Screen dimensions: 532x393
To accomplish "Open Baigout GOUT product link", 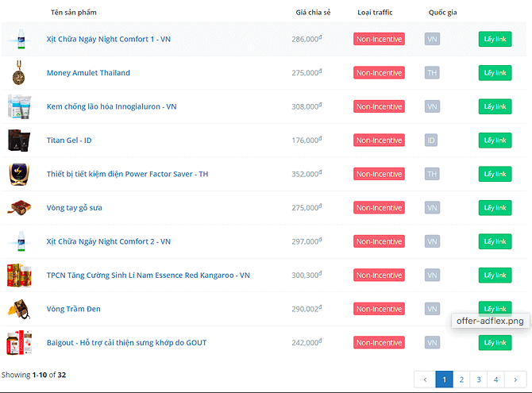I will click(x=126, y=343).
